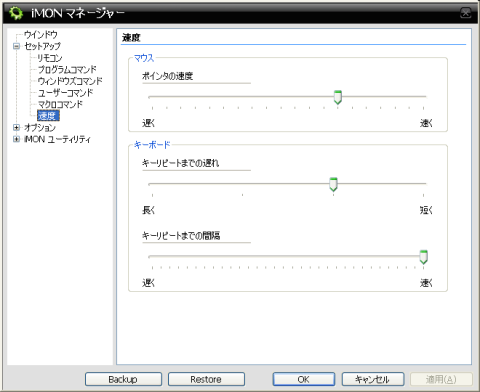Click the 適用(A) button
This screenshot has width=480, height=392.
(x=441, y=379)
